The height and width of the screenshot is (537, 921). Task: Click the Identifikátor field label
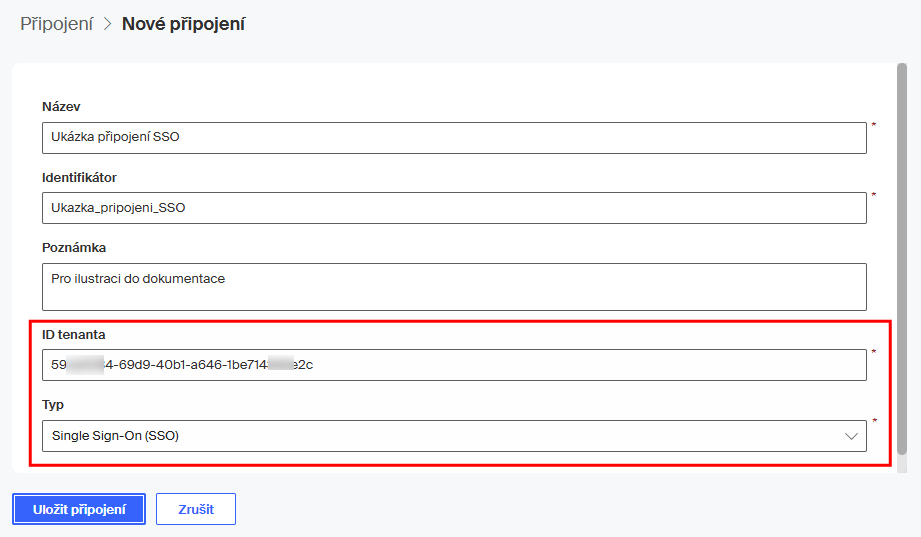[79, 177]
